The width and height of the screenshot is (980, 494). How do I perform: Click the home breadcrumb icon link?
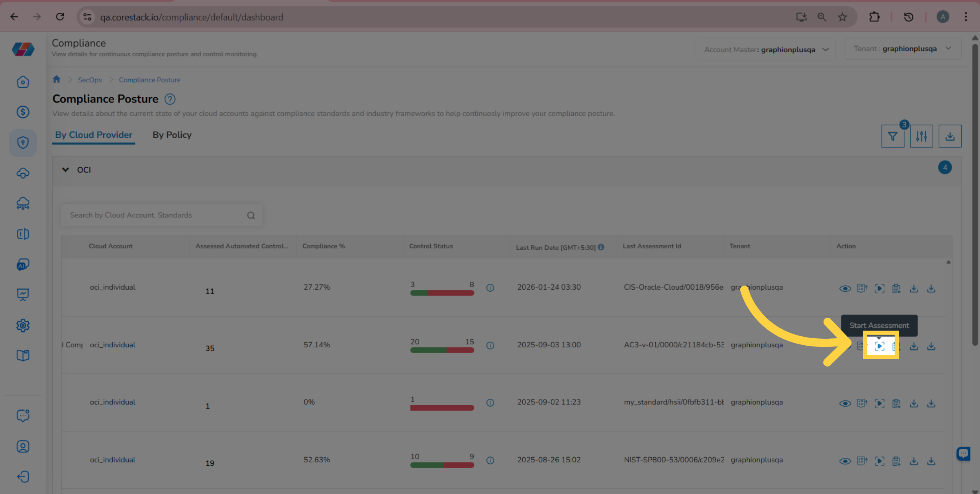[57, 79]
